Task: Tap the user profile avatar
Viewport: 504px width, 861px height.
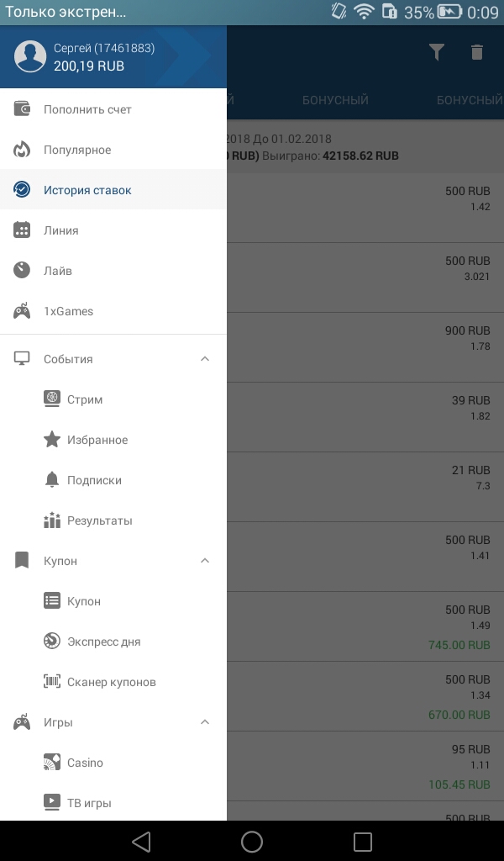Action: pos(30,56)
